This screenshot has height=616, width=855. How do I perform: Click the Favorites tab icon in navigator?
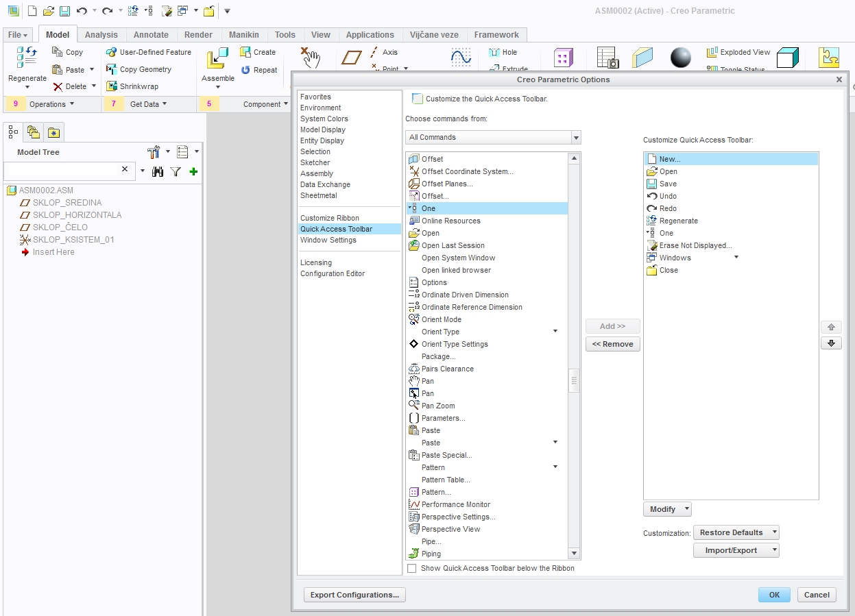(53, 132)
